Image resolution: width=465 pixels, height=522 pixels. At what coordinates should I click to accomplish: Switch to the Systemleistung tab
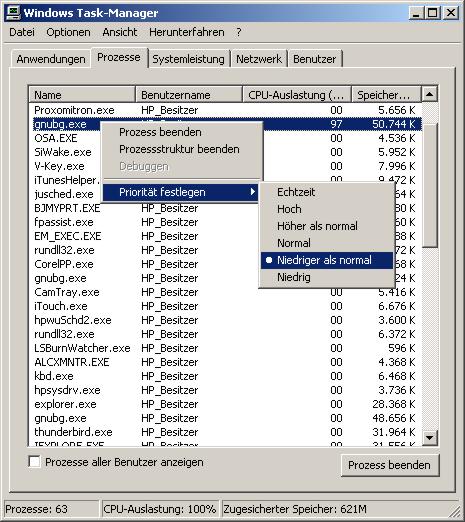coord(188,59)
